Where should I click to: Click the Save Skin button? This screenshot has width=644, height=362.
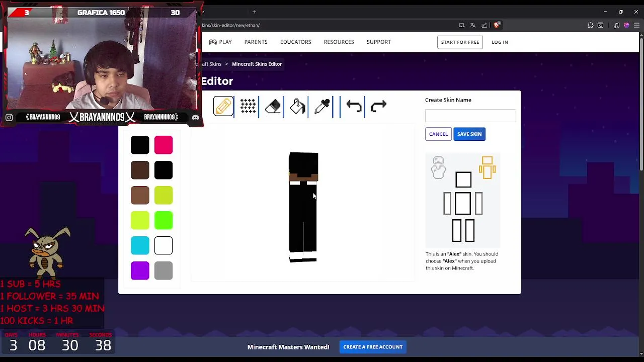469,134
